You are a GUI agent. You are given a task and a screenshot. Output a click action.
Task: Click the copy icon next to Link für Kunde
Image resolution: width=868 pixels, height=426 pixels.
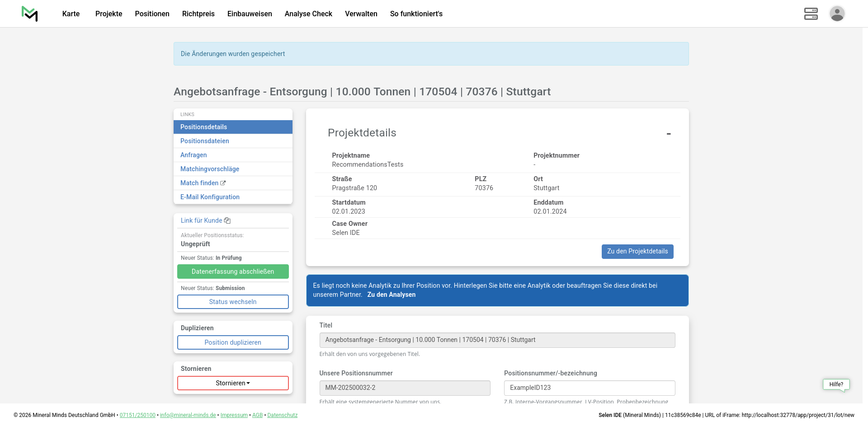click(227, 220)
